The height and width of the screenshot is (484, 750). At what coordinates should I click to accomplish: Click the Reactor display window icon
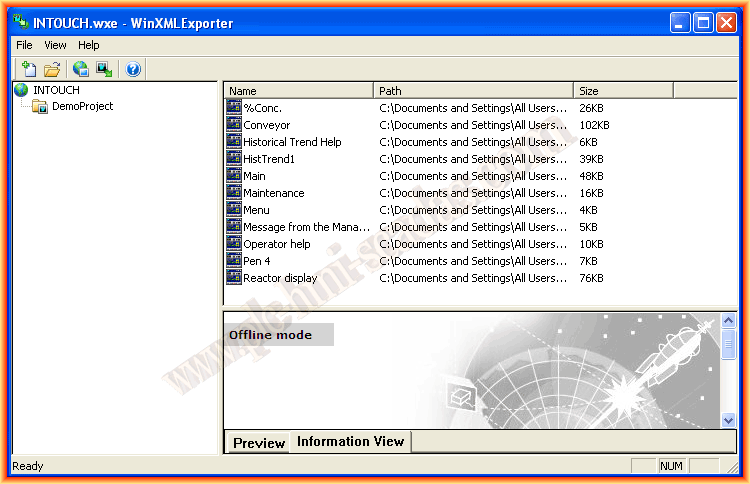click(234, 278)
